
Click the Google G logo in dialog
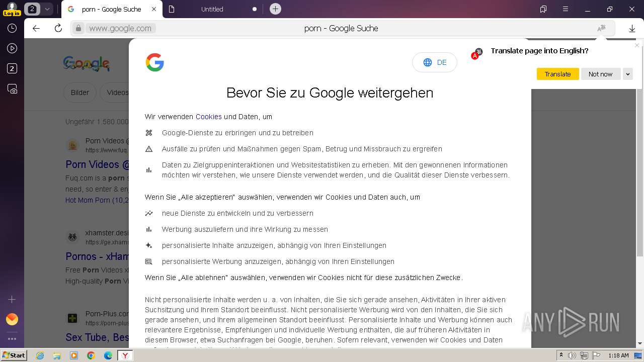pyautogui.click(x=154, y=62)
